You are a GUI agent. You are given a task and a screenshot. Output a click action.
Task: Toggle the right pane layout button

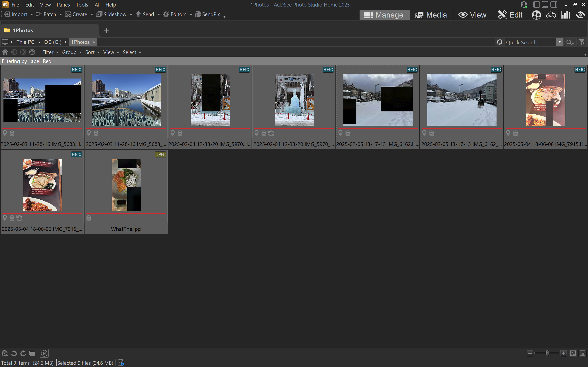[554, 5]
